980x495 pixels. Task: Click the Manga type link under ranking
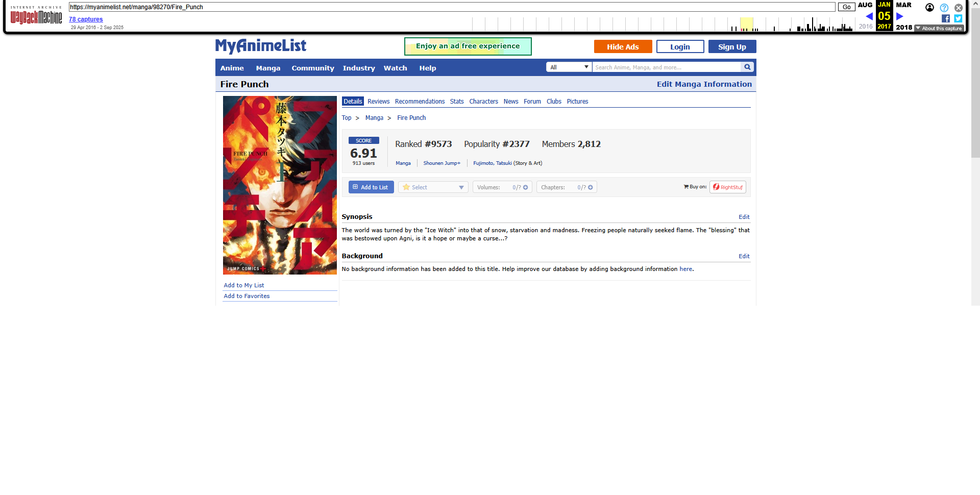pos(403,163)
